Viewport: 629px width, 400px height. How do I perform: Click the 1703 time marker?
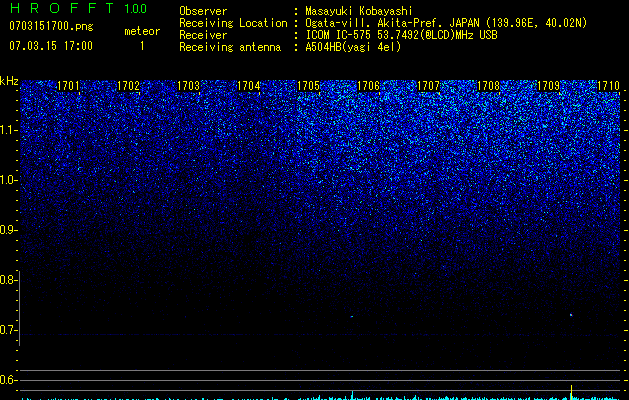(x=189, y=85)
